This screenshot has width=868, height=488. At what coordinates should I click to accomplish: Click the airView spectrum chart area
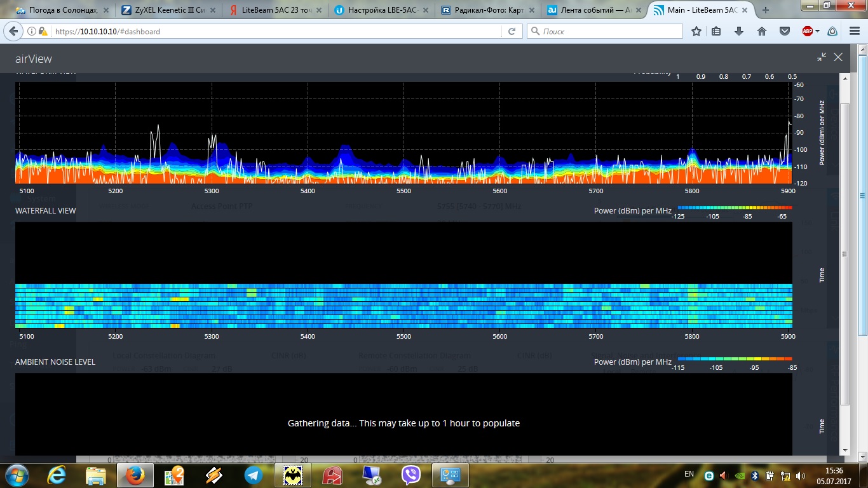point(403,132)
